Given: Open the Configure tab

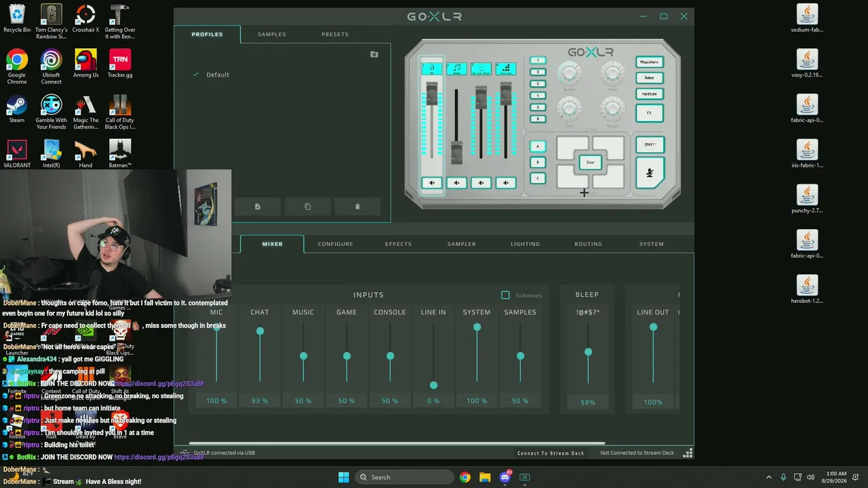Looking at the screenshot, I should [x=336, y=244].
